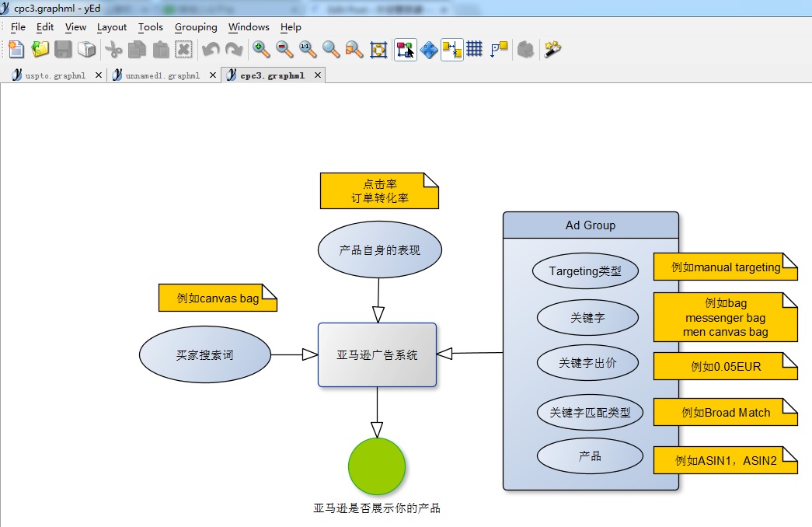
Task: Click the Zoom In magnifier icon
Action: click(261, 50)
